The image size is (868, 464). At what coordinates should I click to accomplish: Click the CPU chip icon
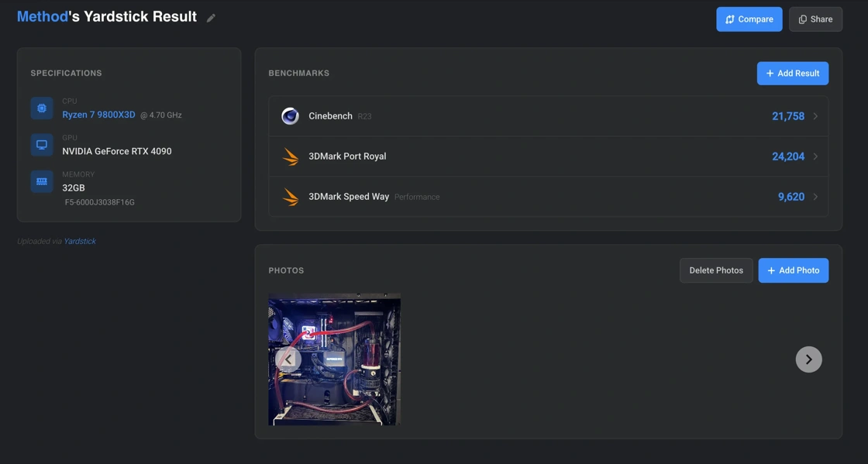tap(42, 108)
